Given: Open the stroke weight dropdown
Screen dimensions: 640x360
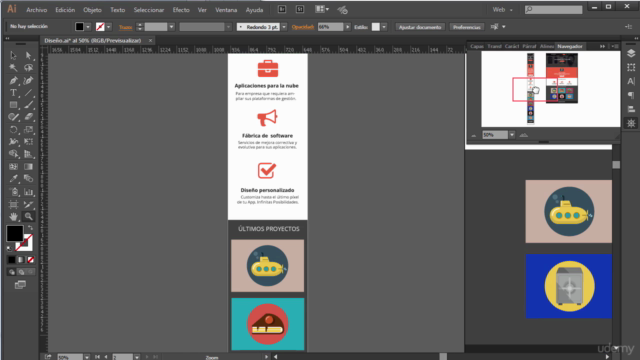Looking at the screenshot, I should point(171,27).
